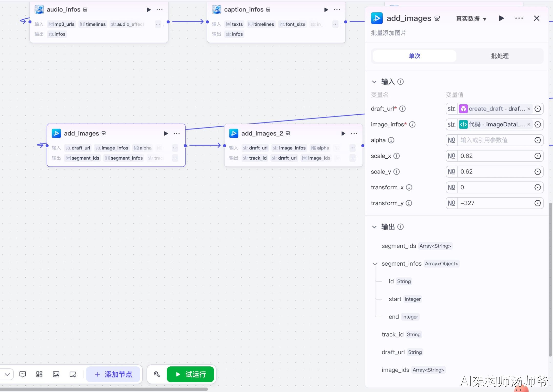553x392 pixels.
Task: Collapse the 输入 section
Action: pyautogui.click(x=374, y=82)
